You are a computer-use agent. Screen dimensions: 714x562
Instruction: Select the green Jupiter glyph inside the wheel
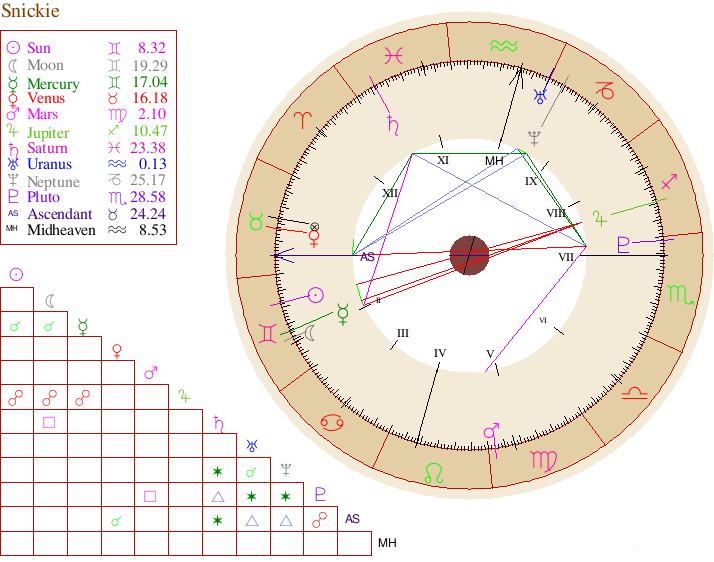point(600,219)
